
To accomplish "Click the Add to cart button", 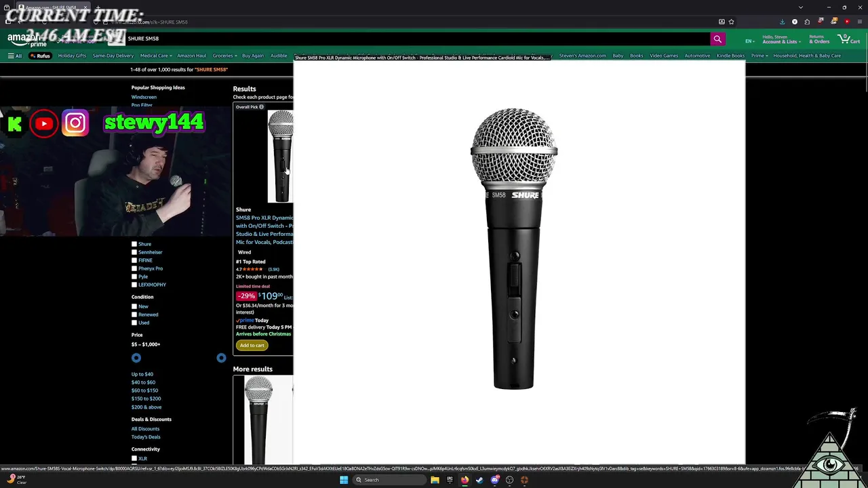I will pos(252,345).
